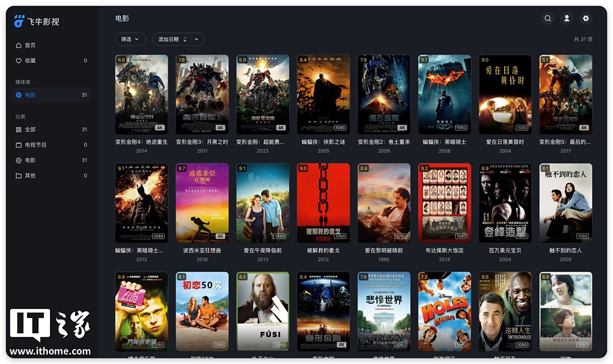Open settings via the gear icon
The width and height of the screenshot is (613, 364).
[586, 18]
